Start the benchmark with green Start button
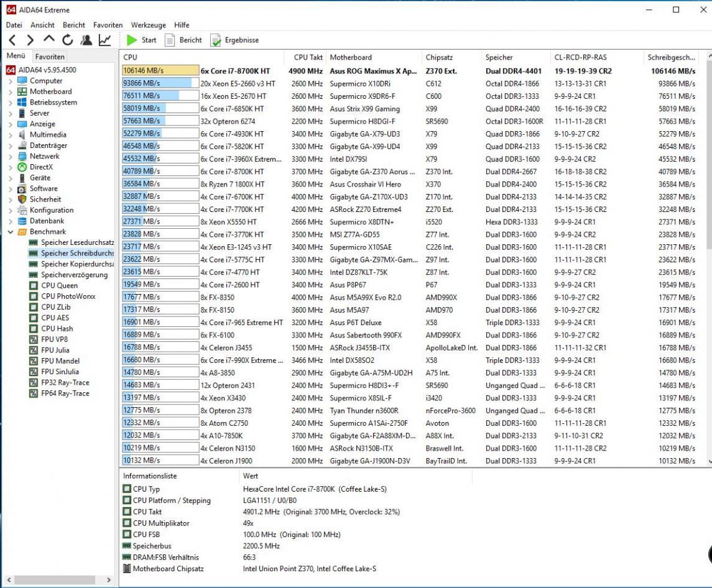The image size is (712, 588). 141,40
